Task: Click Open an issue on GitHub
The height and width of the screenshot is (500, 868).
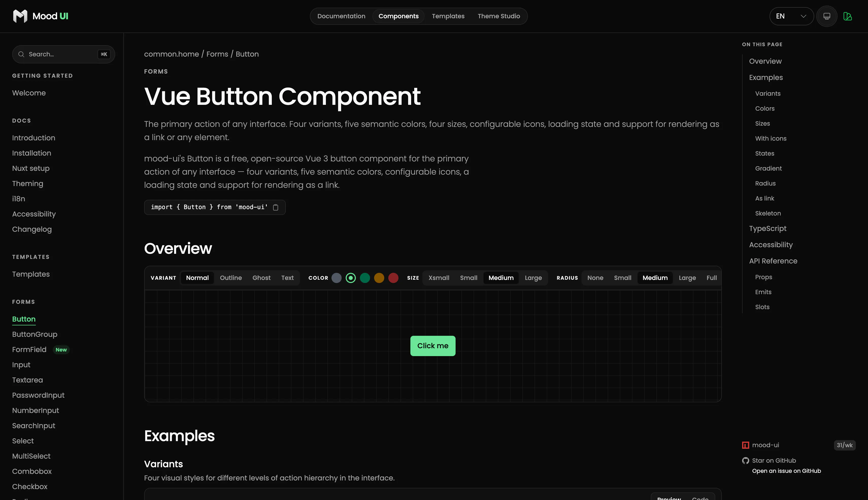Action: tap(787, 471)
